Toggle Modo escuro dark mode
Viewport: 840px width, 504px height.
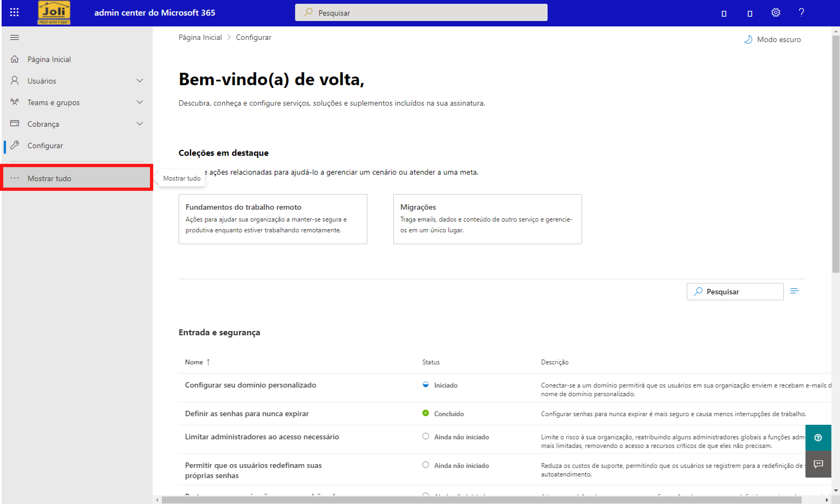click(772, 39)
